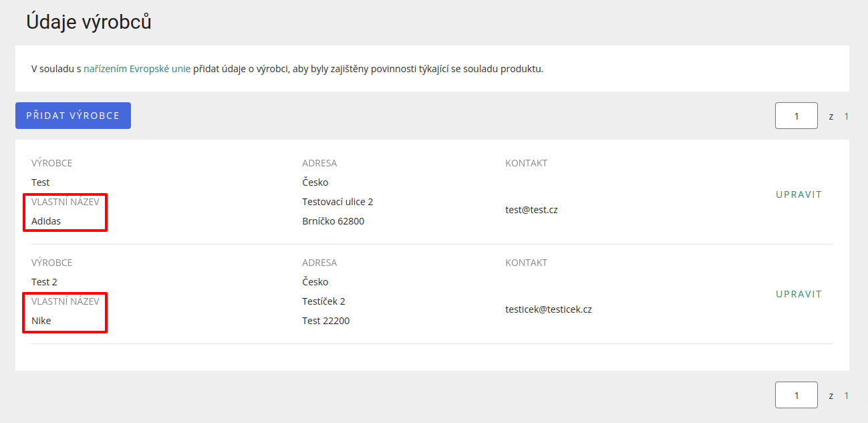This screenshot has height=423, width=868.
Task: Open the nařízením Evropské unie link
Action: 137,69
